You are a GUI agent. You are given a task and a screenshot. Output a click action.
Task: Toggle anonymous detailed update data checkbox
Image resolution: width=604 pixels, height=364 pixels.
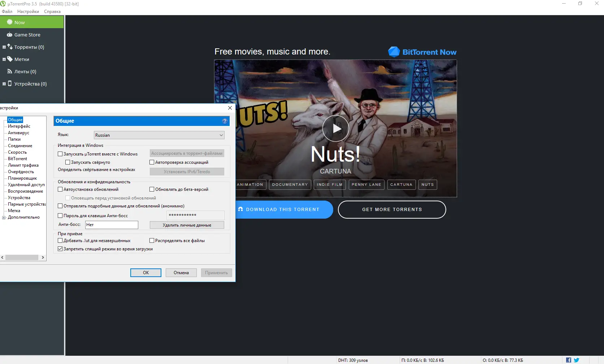[x=60, y=206]
